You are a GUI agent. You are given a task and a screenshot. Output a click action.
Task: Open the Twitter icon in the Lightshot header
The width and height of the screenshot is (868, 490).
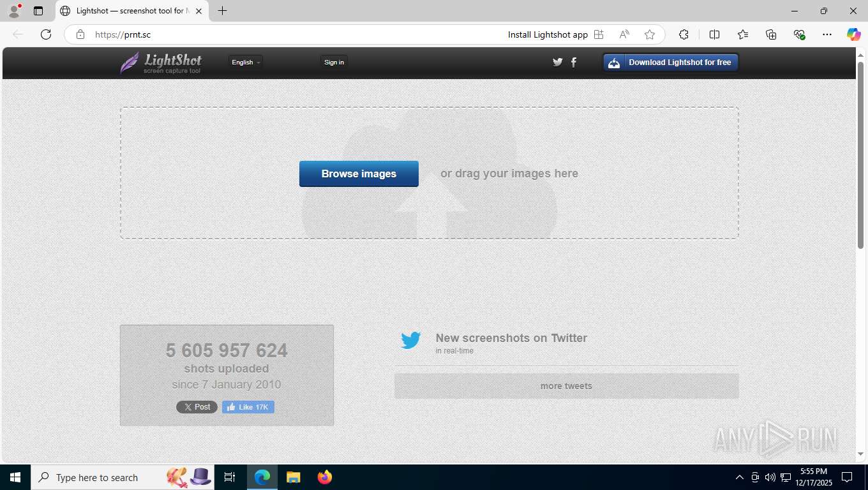558,62
